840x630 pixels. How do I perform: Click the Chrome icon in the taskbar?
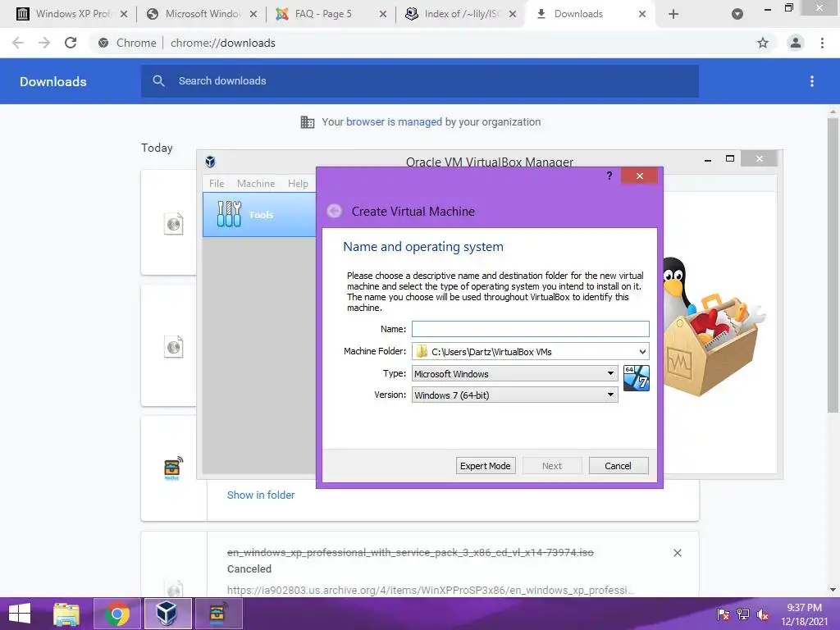tap(116, 614)
